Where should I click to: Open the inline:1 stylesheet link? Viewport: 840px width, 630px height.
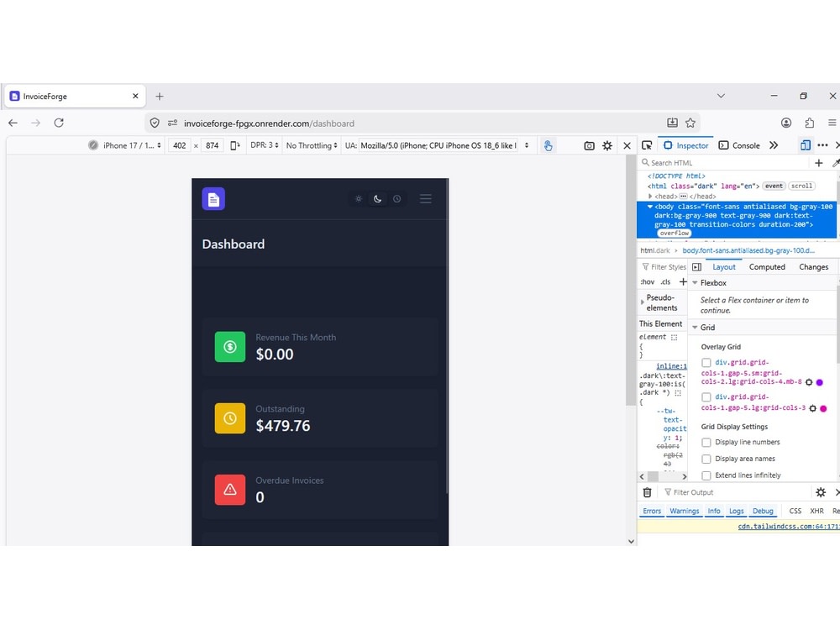(672, 366)
